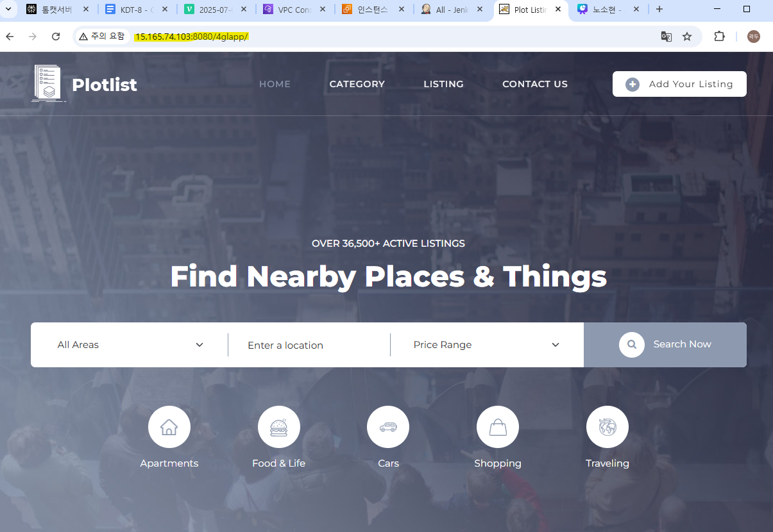773x532 pixels.
Task: Click the Apartments label link
Action: coord(169,463)
